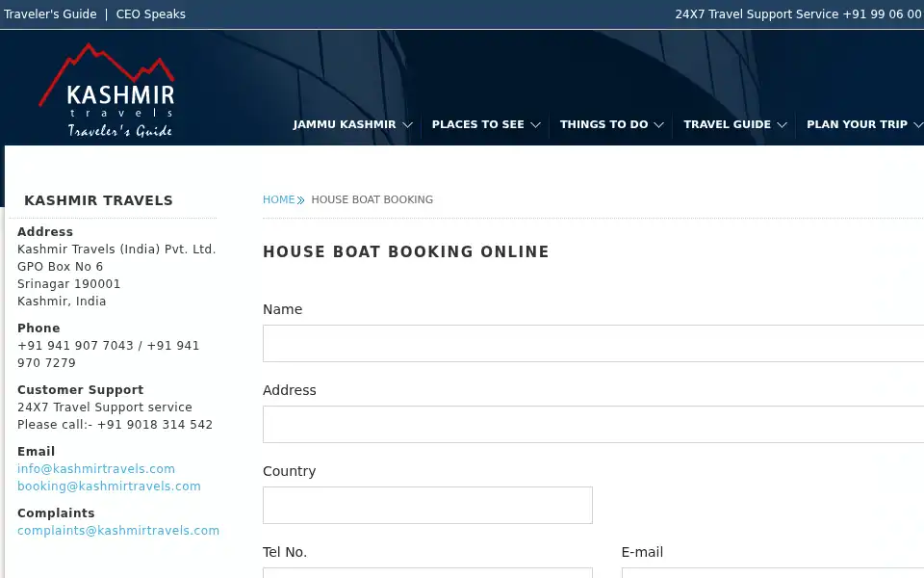Image resolution: width=924 pixels, height=578 pixels.
Task: Email complaints@kashmirtravels.com link
Action: 118,530
